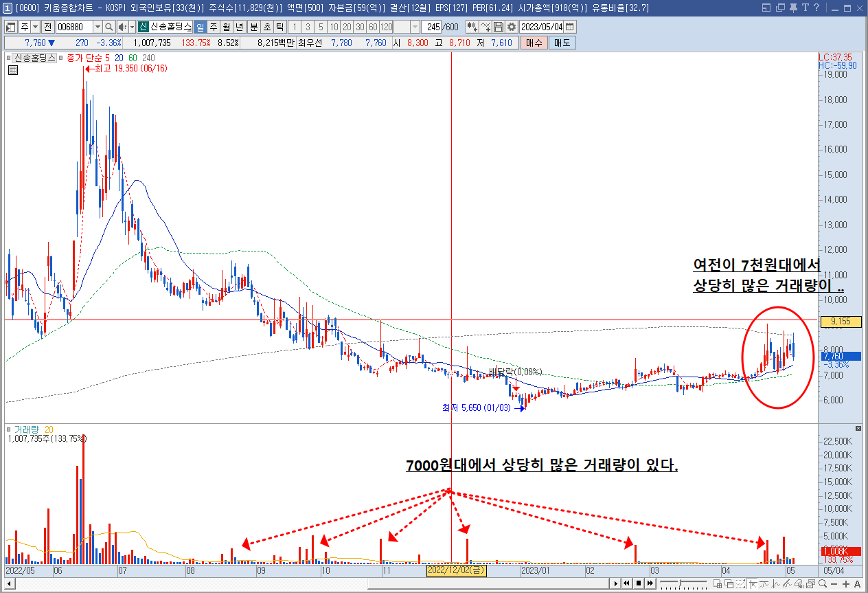Open the calendar icon beside 2023/05/04

coord(569,27)
